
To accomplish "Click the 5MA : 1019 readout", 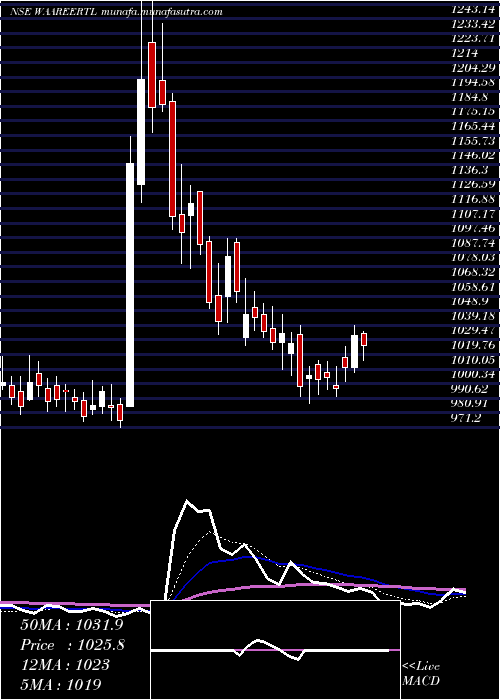I will click(61, 684).
